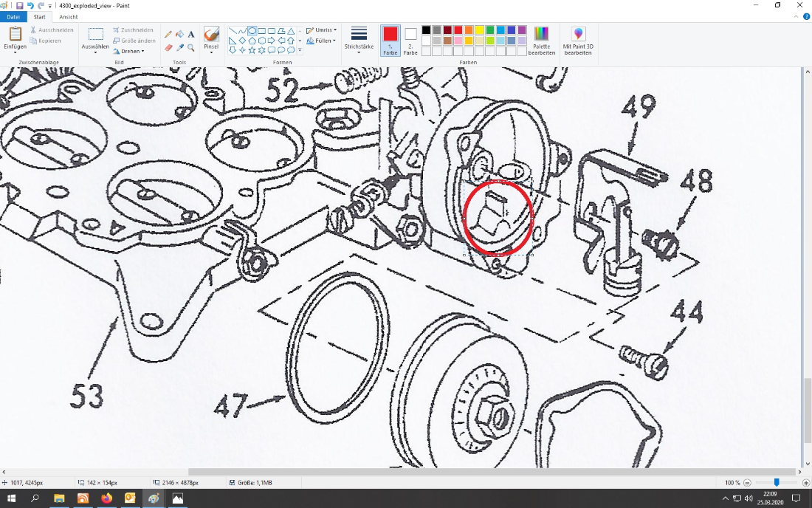The image size is (812, 508).
Task: Select the Diamond shape
Action: tap(242, 41)
